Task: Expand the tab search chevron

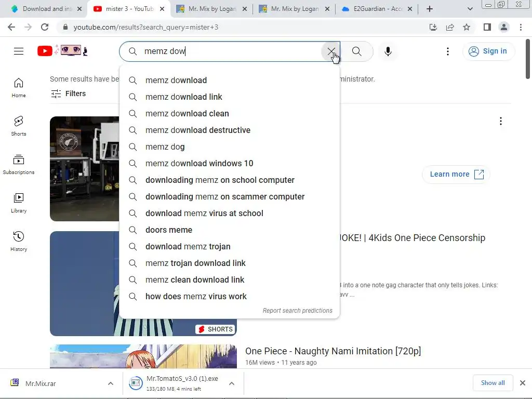Action: tap(470, 9)
